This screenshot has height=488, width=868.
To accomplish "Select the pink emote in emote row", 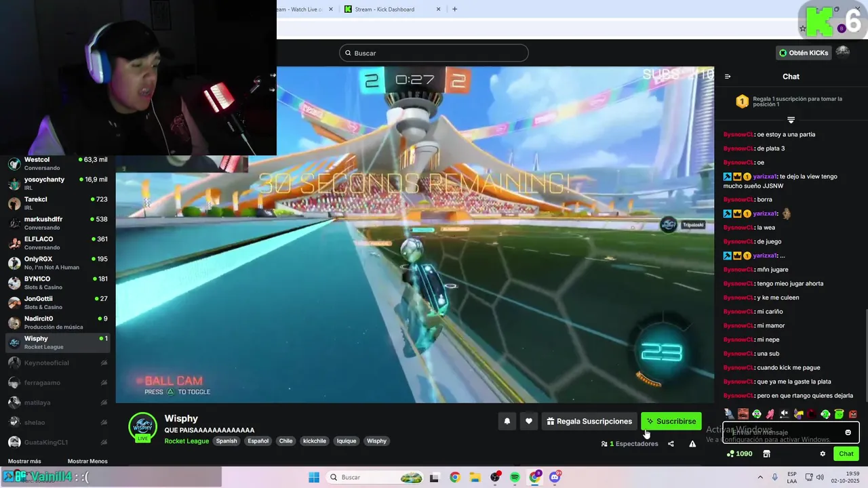I will tap(770, 413).
